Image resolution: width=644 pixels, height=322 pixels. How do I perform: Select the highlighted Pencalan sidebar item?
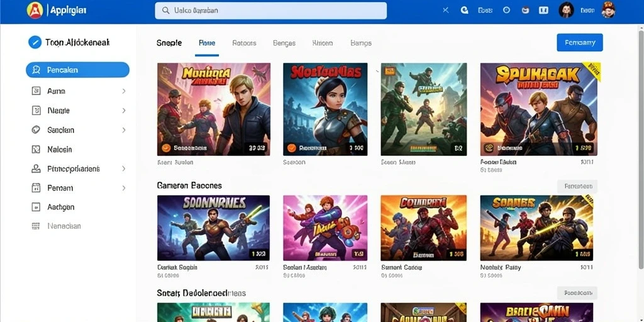point(77,70)
